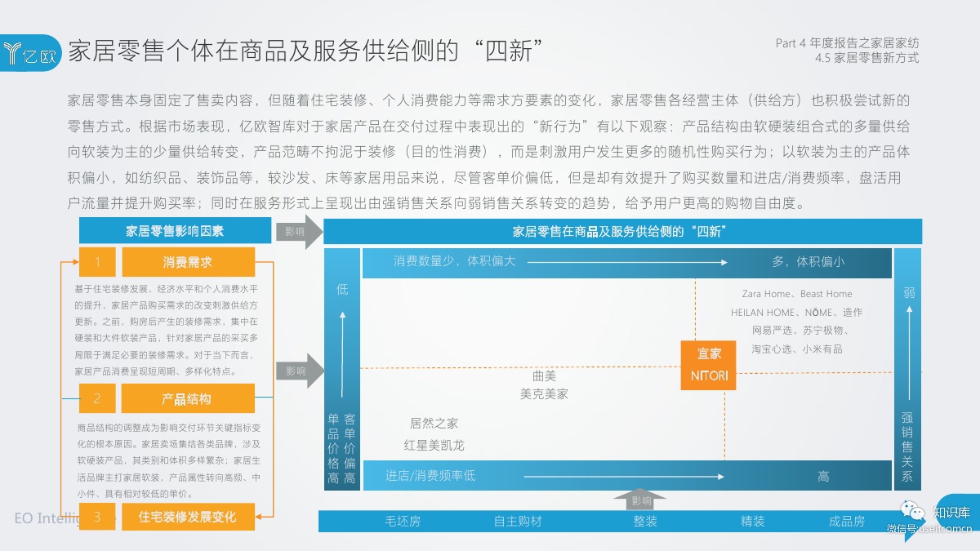
Task: Click the label 消费数量少，体积偏大
Action: (454, 261)
